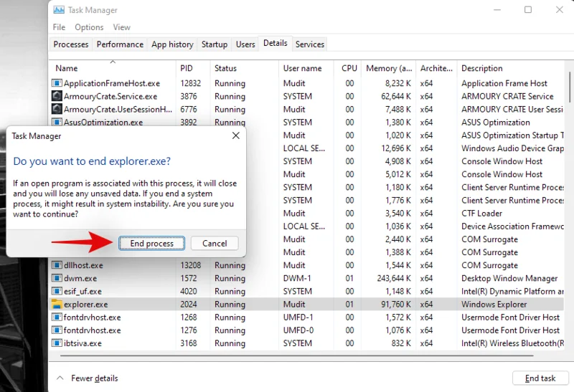The height and width of the screenshot is (392, 574).
Task: Click the Windows Explorer description
Action: 494,305
